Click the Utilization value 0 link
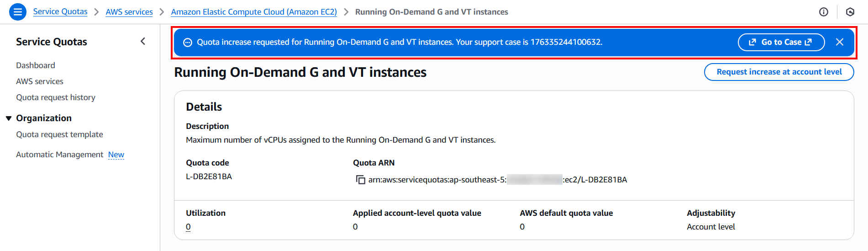The image size is (868, 251). pos(188,227)
